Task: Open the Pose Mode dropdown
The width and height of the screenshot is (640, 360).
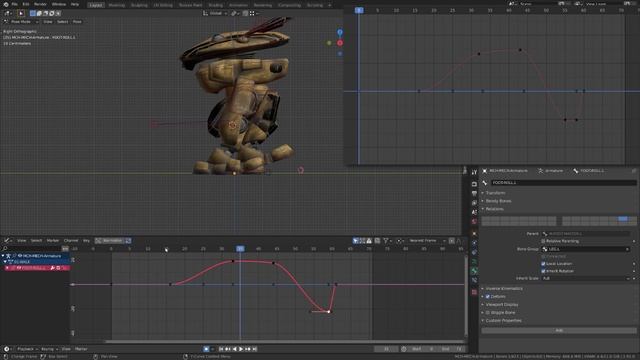Action: pyautogui.click(x=21, y=22)
